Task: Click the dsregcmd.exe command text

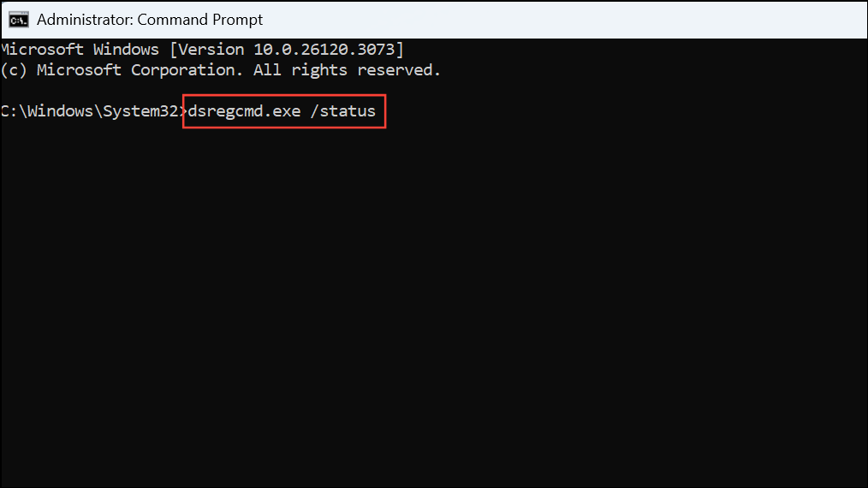Action: tap(244, 111)
